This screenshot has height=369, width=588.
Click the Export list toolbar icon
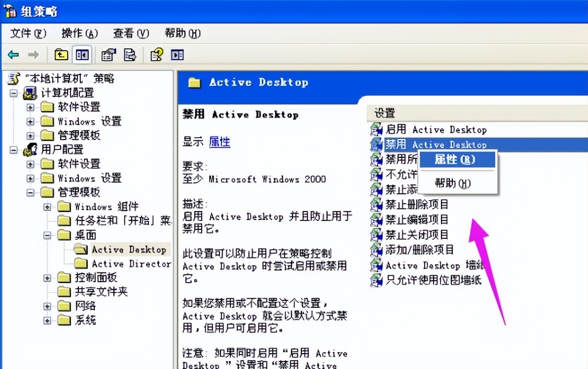point(130,55)
